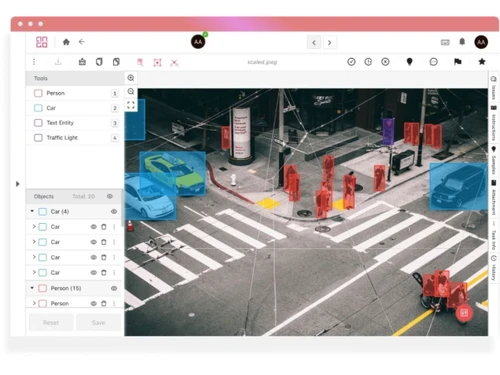Hide the second Car object with eye icon
500x375 pixels.
(94, 242)
